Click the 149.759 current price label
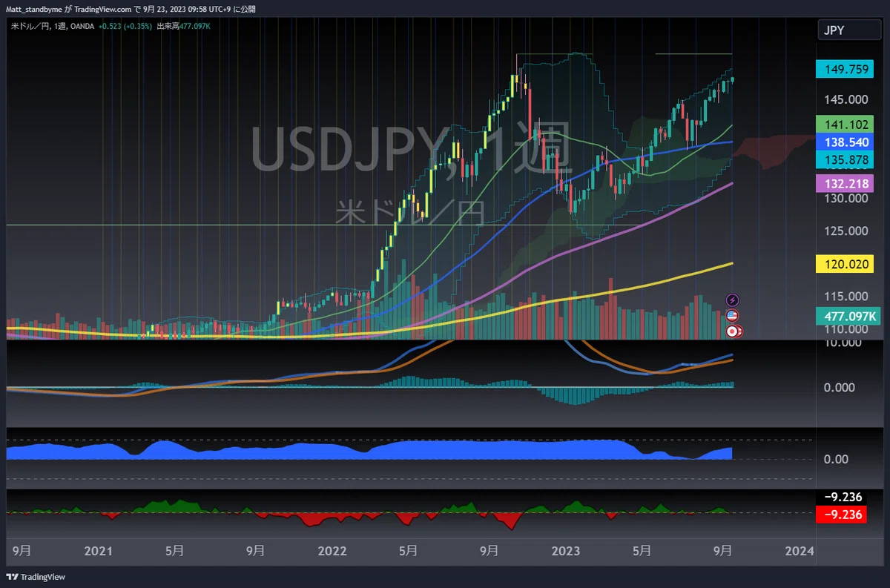This screenshot has width=890, height=588. pyautogui.click(x=845, y=70)
